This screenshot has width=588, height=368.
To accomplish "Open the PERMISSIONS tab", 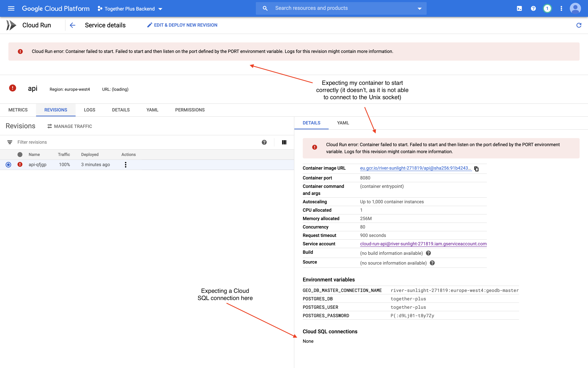I will click(x=190, y=110).
